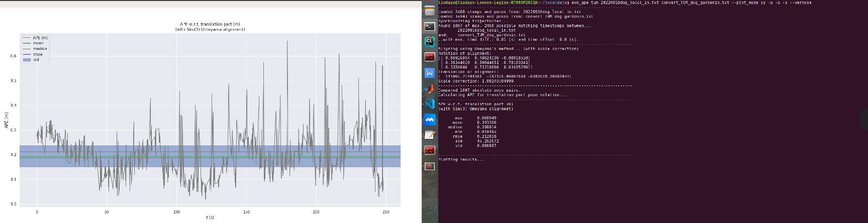Click 'Plotting results...' in the terminal
868x223 pixels.
[x=461, y=160]
